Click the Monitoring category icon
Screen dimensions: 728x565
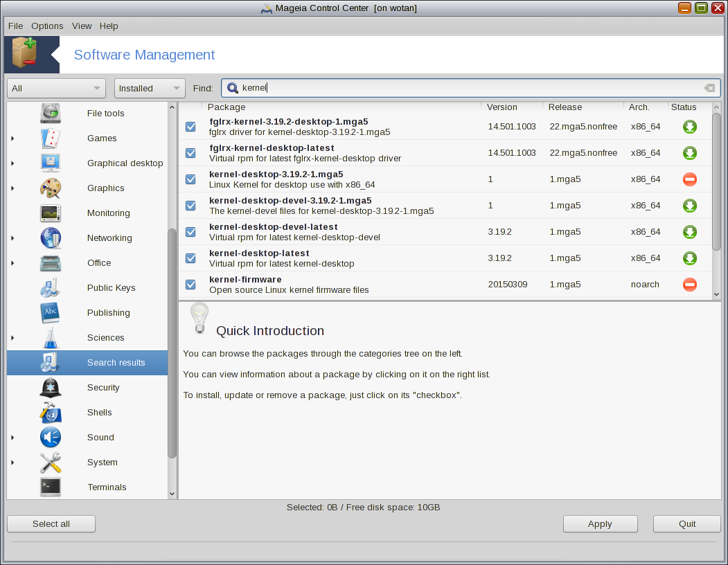[x=51, y=213]
